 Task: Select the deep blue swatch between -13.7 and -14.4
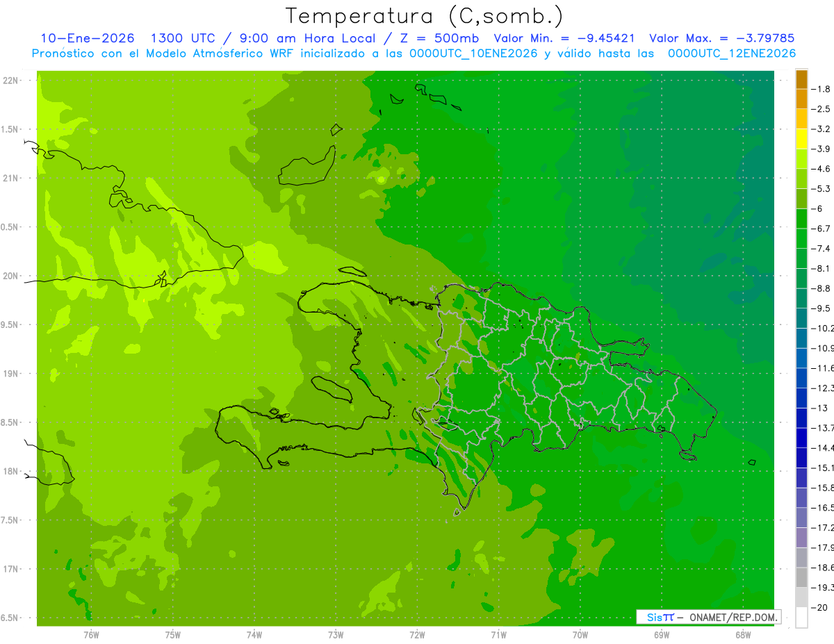point(801,438)
